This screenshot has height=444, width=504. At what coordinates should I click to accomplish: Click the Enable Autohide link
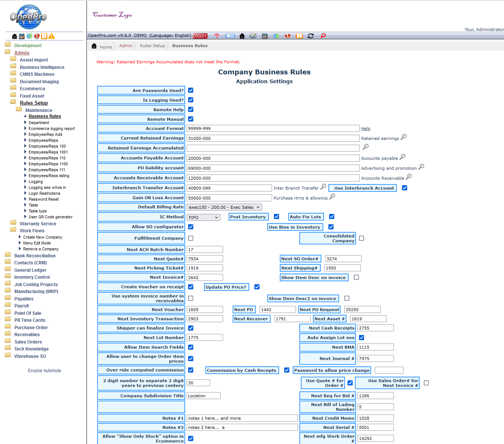coord(45,371)
